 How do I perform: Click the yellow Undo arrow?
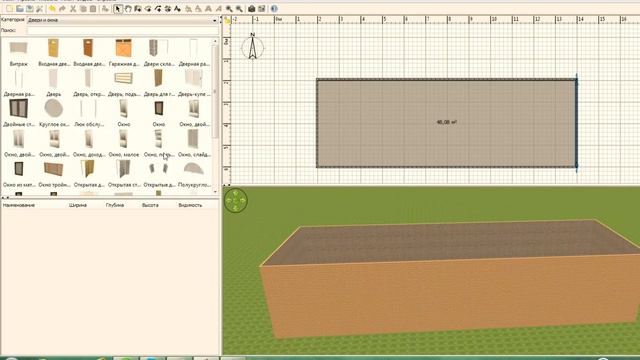click(52, 9)
